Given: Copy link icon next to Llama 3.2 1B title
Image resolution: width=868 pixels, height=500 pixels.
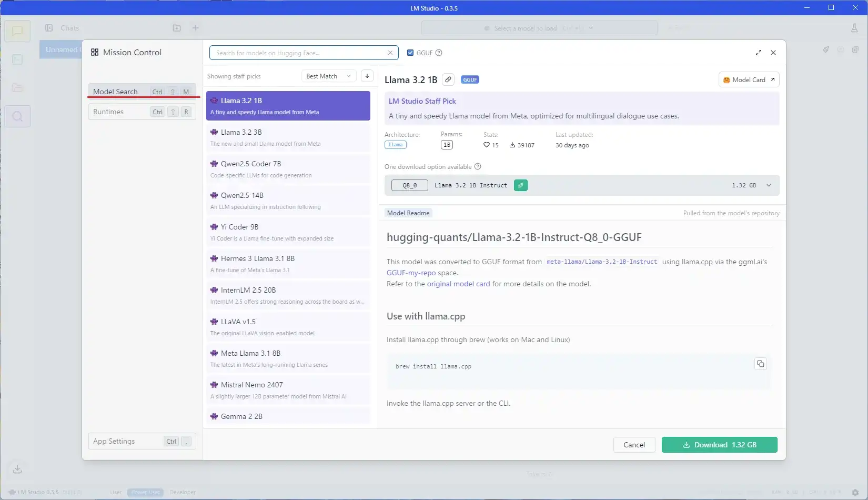Looking at the screenshot, I should [x=448, y=79].
